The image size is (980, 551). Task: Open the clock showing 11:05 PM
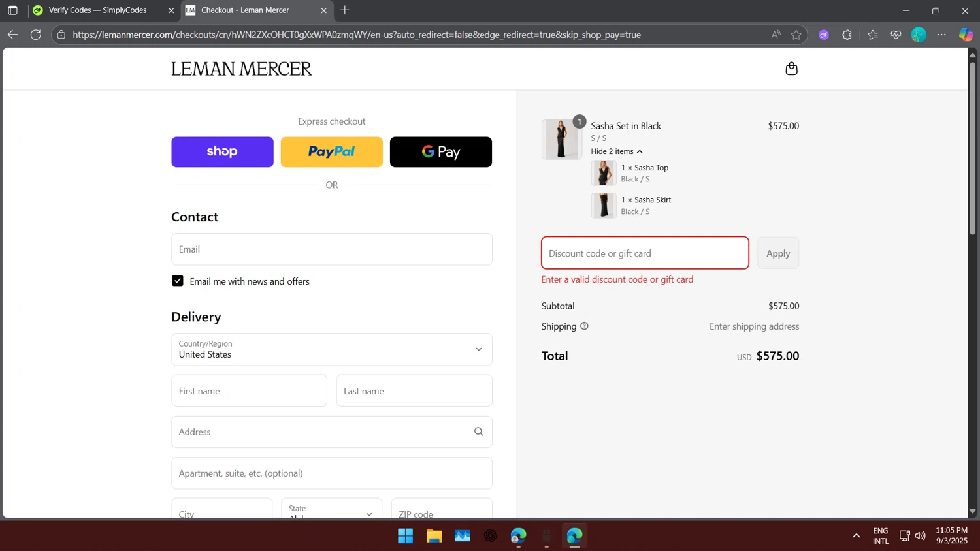(951, 535)
